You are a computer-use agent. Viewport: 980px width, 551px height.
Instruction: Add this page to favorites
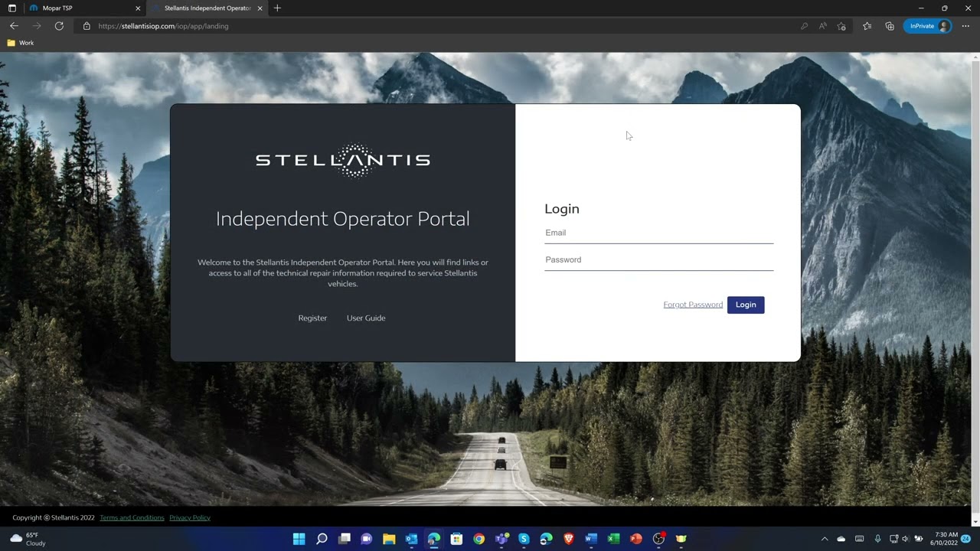842,26
